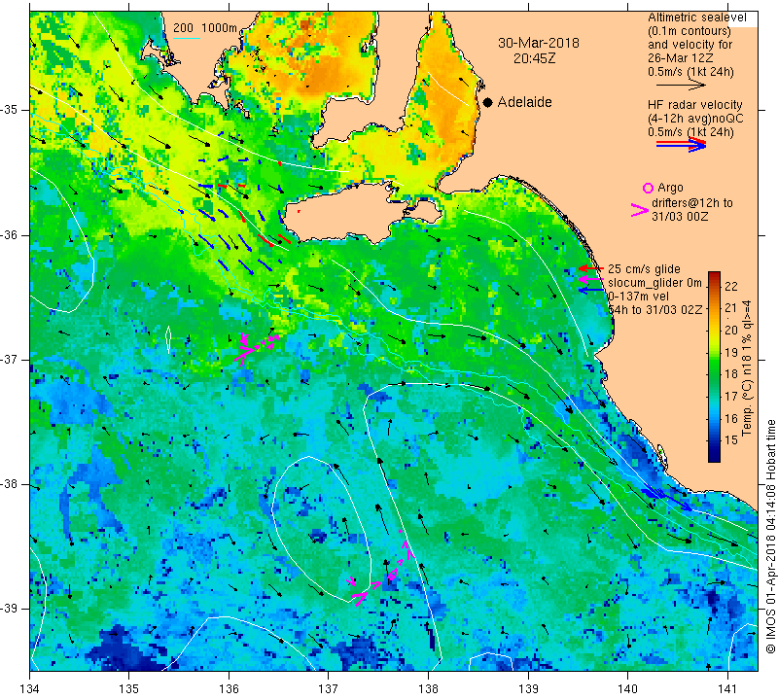The width and height of the screenshot is (778, 700).
Task: Click the blue 0-137m vel legend arrow
Action: point(590,290)
